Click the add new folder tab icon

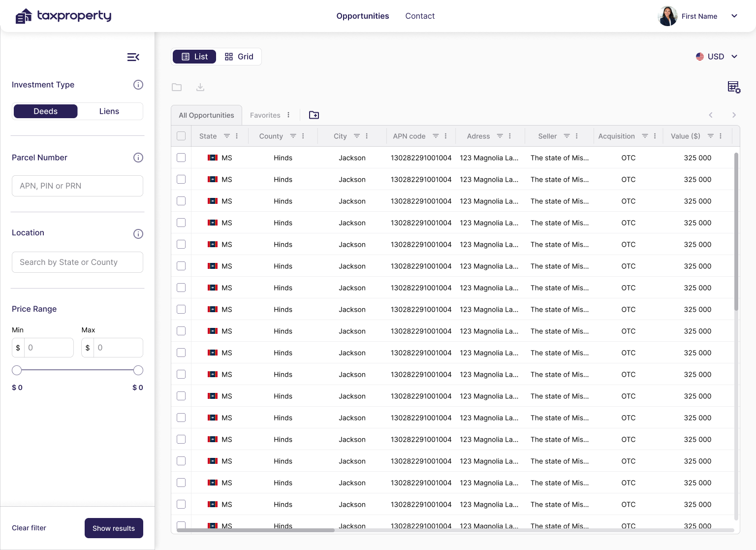click(x=314, y=115)
